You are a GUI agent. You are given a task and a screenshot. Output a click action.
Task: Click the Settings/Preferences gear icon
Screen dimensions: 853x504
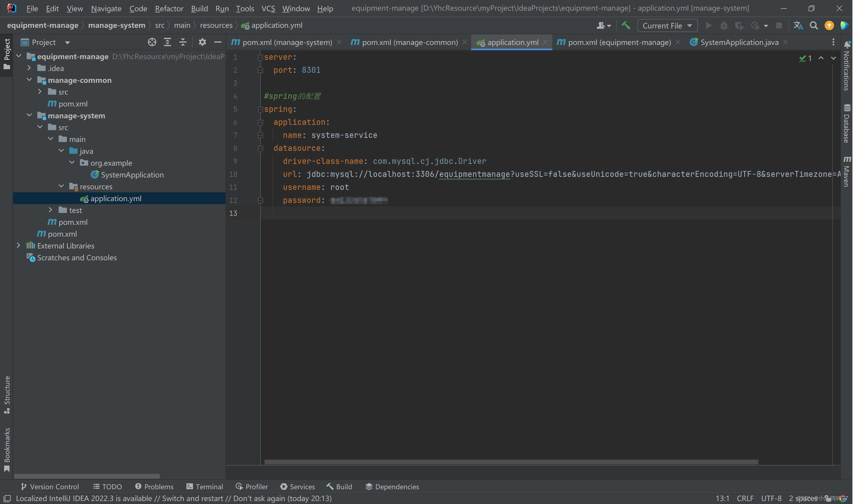click(203, 42)
